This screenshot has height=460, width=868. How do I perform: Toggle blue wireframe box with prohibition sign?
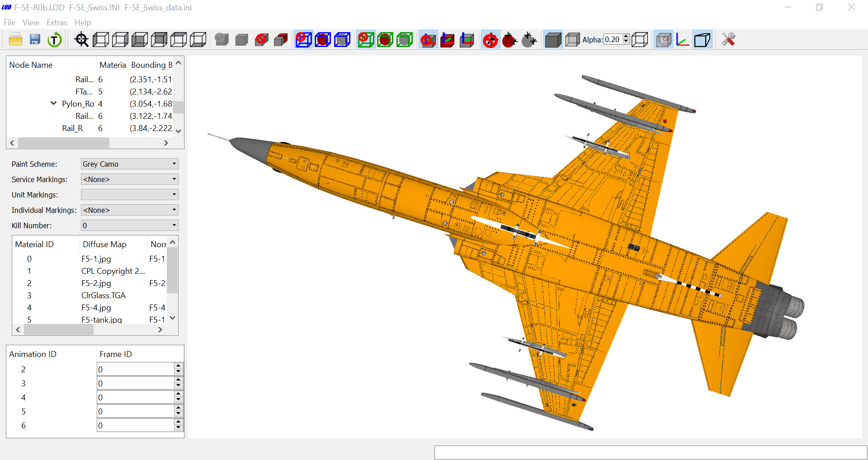coord(304,40)
